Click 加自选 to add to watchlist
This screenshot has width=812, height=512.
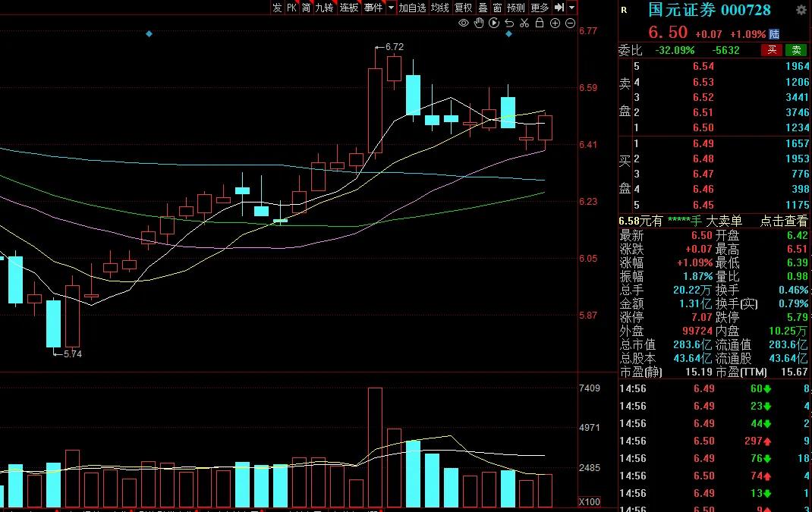[x=412, y=8]
